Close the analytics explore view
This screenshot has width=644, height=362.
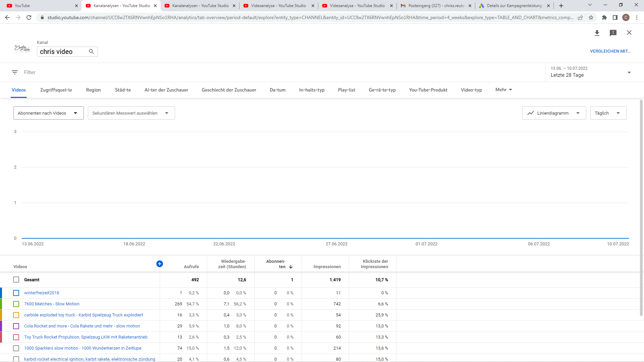(629, 33)
